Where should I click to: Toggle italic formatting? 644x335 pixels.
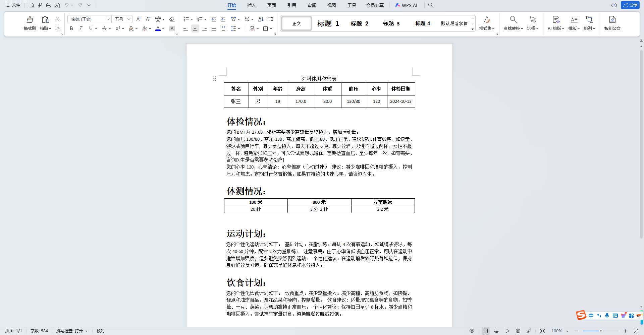pyautogui.click(x=80, y=29)
